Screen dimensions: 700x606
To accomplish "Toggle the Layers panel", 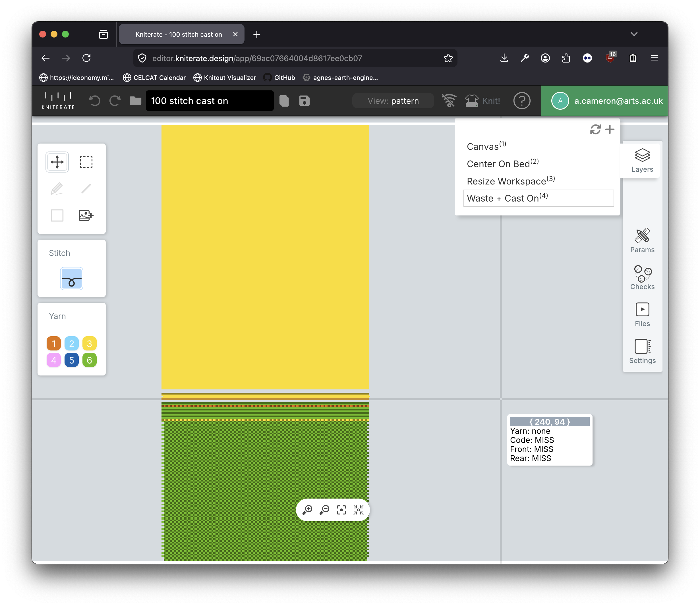I will pos(642,160).
